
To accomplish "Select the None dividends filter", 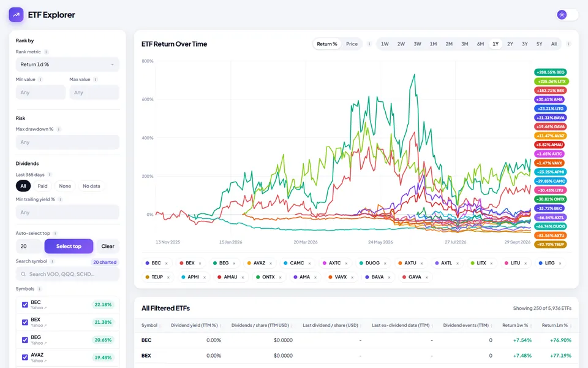I will (65, 186).
